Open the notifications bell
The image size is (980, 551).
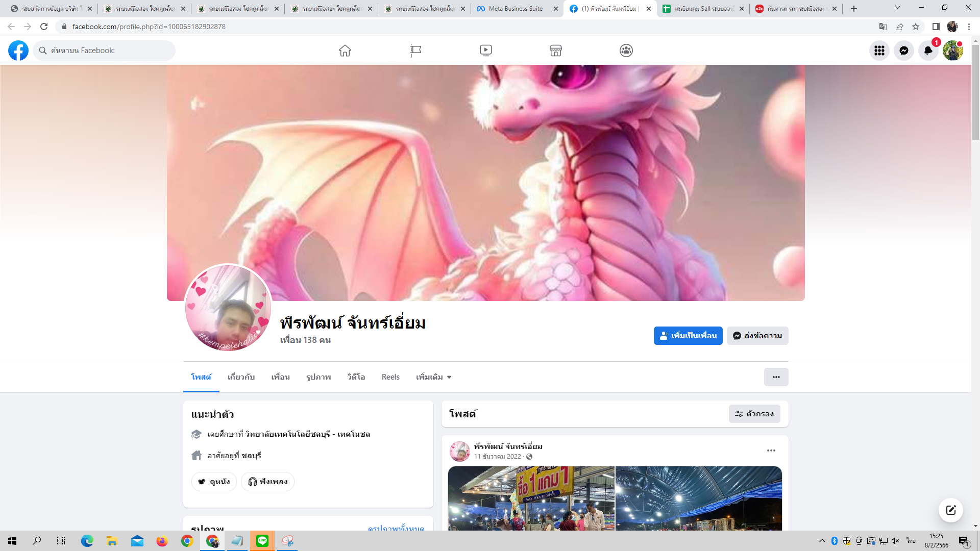928,51
